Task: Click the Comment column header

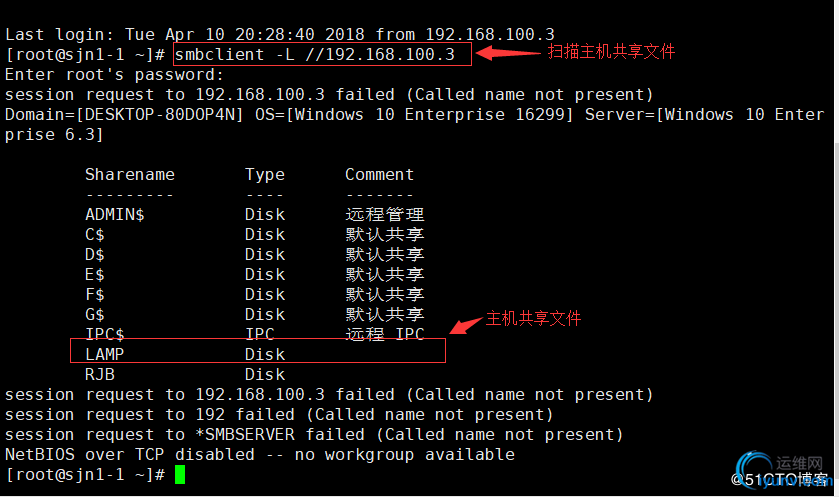Action: (x=379, y=174)
